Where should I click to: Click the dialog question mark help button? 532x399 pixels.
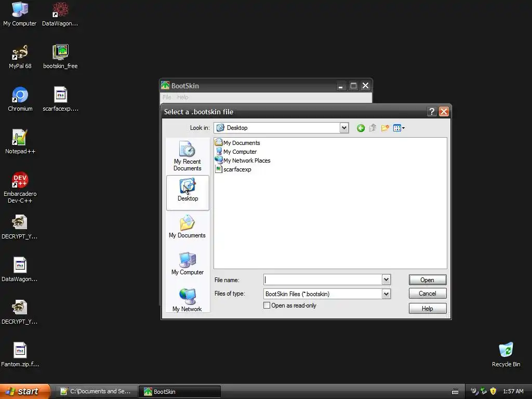tap(432, 112)
